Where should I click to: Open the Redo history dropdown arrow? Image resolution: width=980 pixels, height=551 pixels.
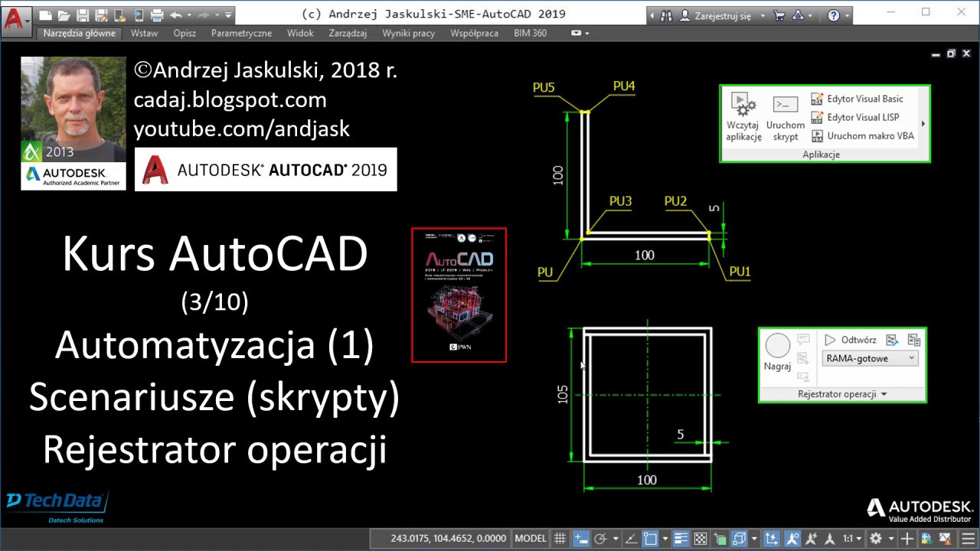217,15
